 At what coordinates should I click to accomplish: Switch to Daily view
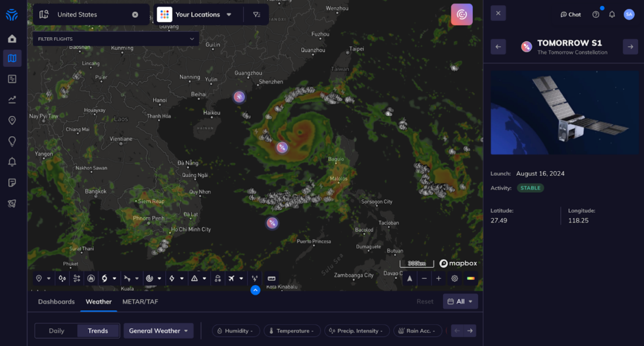tap(56, 331)
